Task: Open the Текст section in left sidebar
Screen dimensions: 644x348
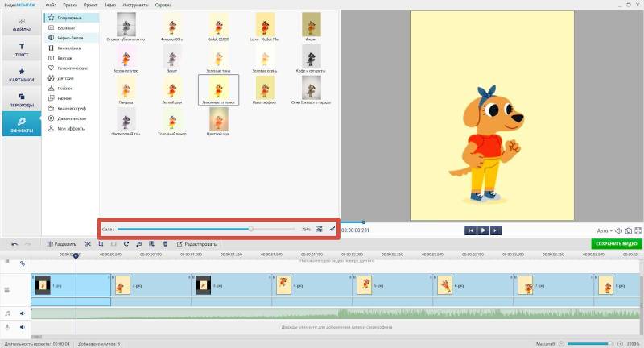Action: (22, 49)
